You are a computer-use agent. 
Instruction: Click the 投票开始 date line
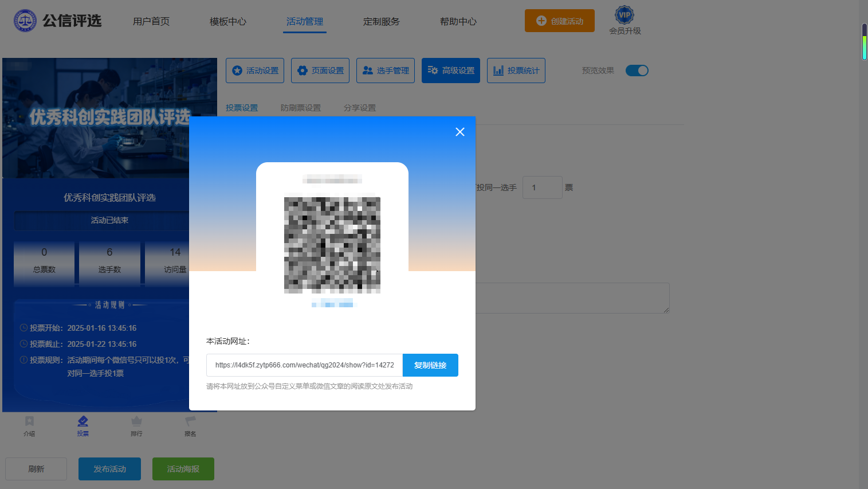(78, 328)
